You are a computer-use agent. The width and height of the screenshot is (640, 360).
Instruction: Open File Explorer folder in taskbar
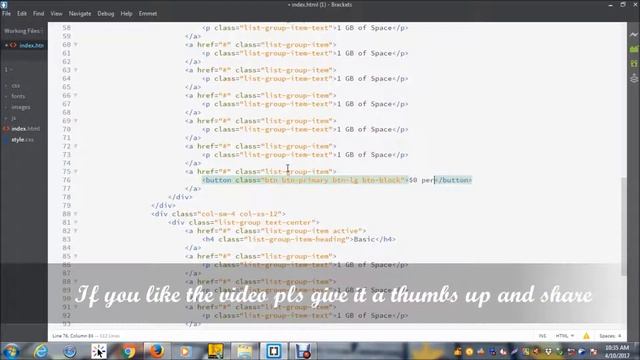244,351
